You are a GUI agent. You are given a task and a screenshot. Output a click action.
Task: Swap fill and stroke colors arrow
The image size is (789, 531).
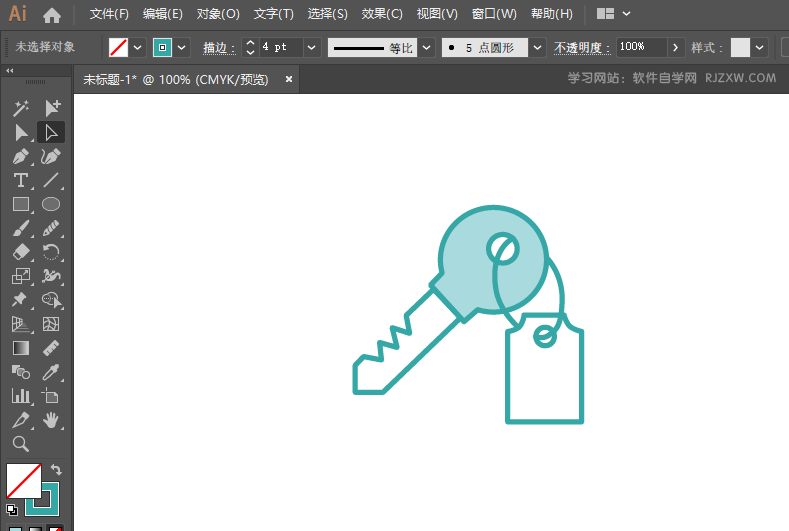(56, 470)
